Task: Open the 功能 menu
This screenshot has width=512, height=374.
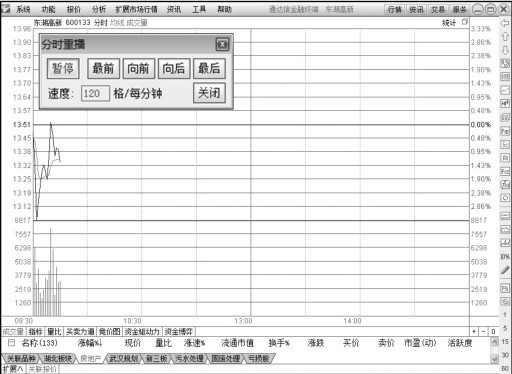Action: [49, 9]
